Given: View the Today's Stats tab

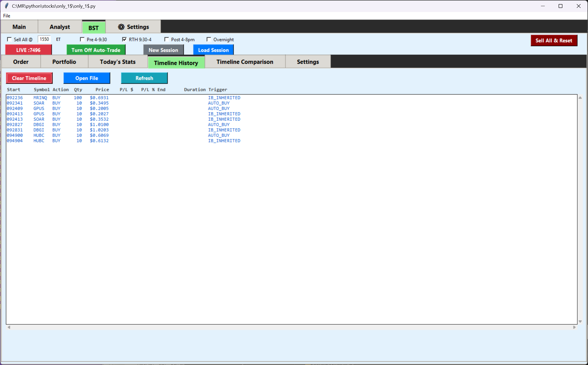Looking at the screenshot, I should (118, 62).
